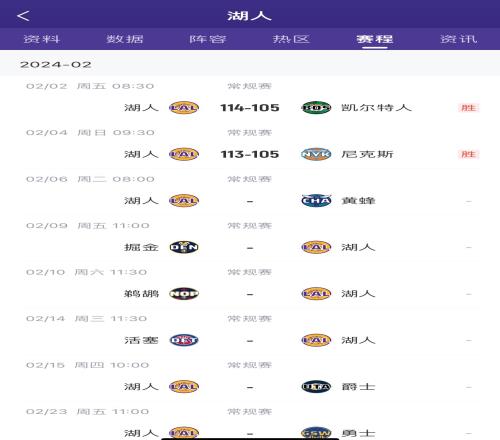Open the Celtics BOS team logo
This screenshot has width=500, height=440.
[316, 107]
